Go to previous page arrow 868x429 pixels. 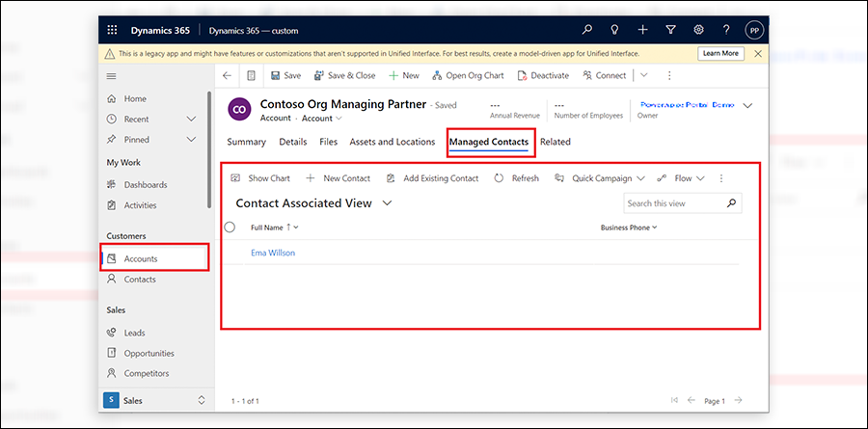tap(691, 400)
